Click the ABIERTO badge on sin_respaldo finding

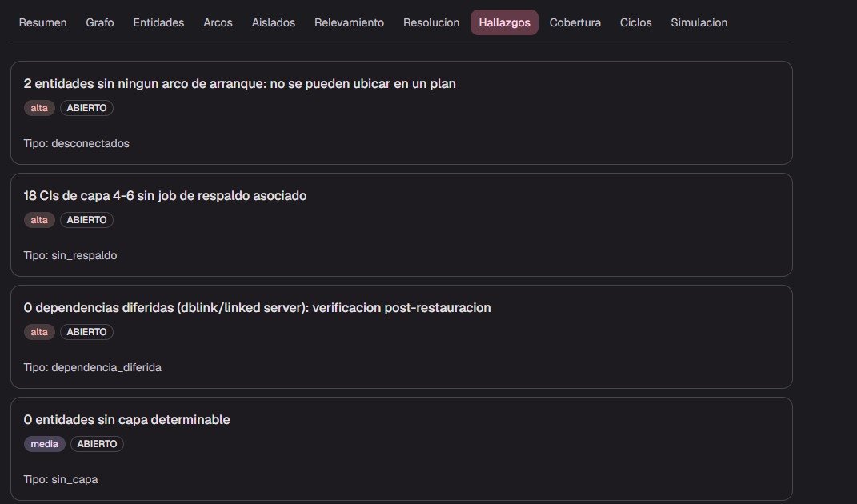(x=86, y=220)
